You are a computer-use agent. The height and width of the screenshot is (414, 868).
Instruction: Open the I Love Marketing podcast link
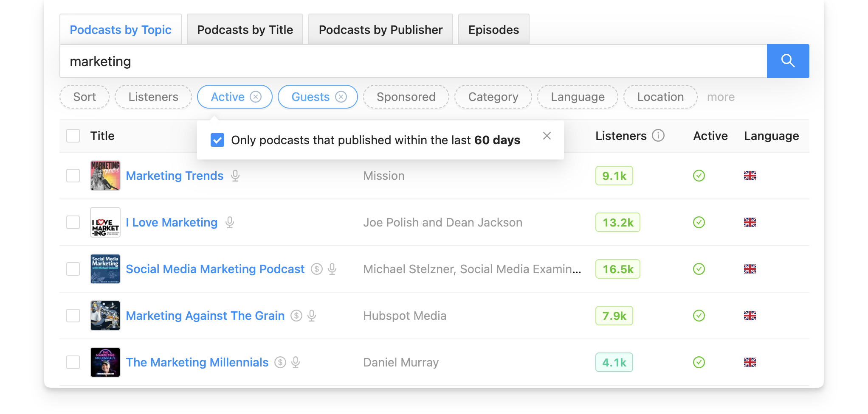coord(172,222)
